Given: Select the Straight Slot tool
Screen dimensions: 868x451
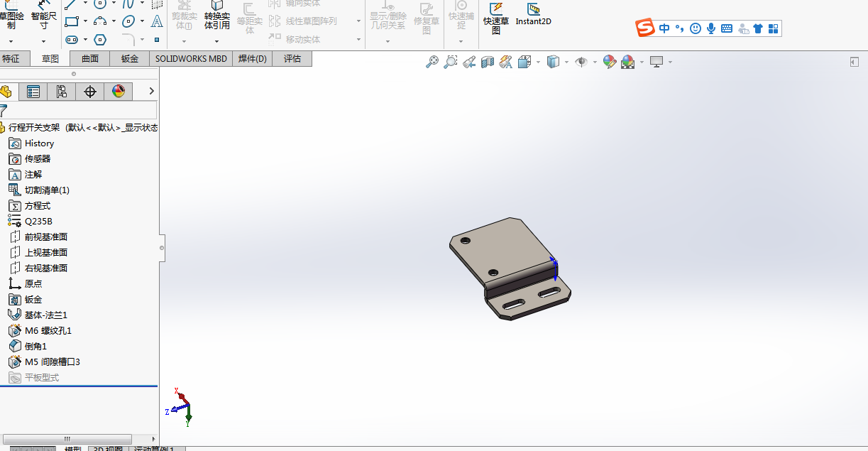Looking at the screenshot, I should pos(71,39).
